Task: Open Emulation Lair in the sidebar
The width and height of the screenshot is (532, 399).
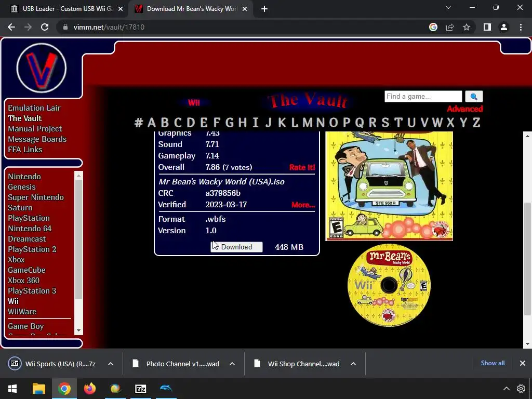Action: coord(34,108)
